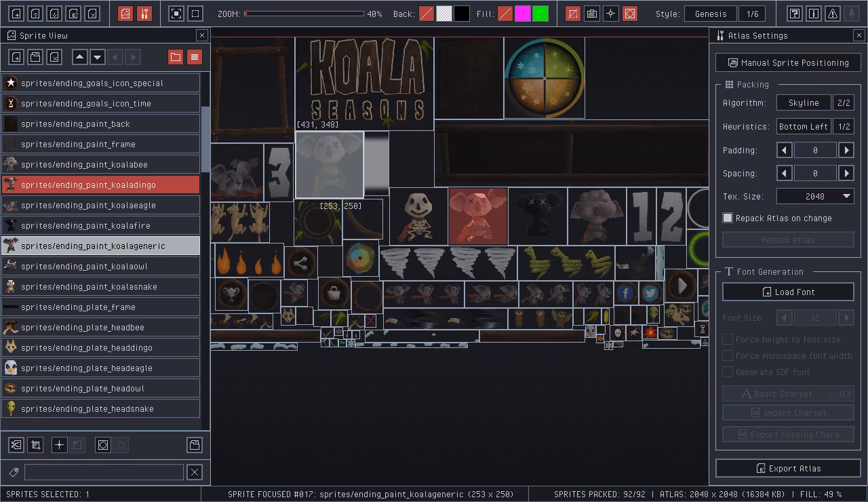868x502 pixels.
Task: Click the warning triangle icon in top toolbar
Action: tap(833, 14)
